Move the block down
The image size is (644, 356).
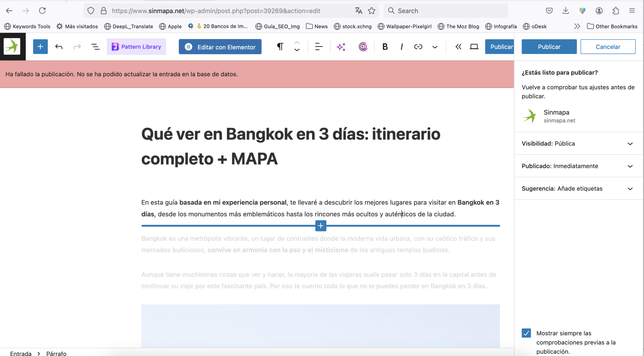click(x=297, y=50)
